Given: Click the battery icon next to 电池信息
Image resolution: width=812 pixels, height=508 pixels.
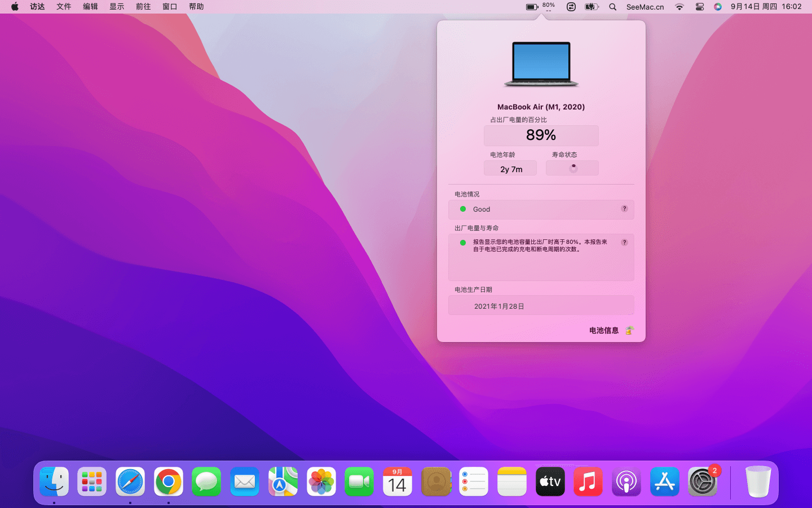Looking at the screenshot, I should [629, 331].
